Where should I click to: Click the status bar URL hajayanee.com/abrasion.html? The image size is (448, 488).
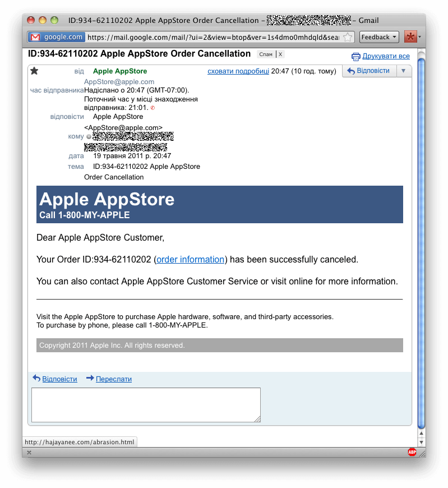[x=79, y=442]
